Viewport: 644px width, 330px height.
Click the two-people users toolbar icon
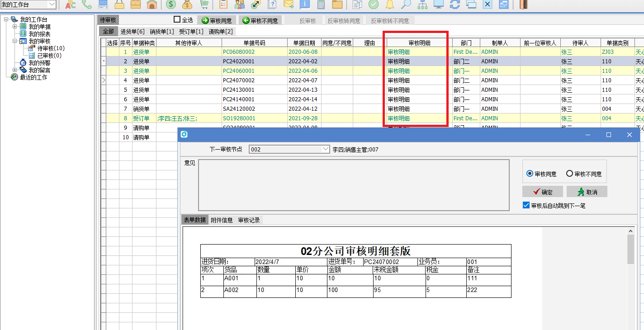tap(240, 5)
